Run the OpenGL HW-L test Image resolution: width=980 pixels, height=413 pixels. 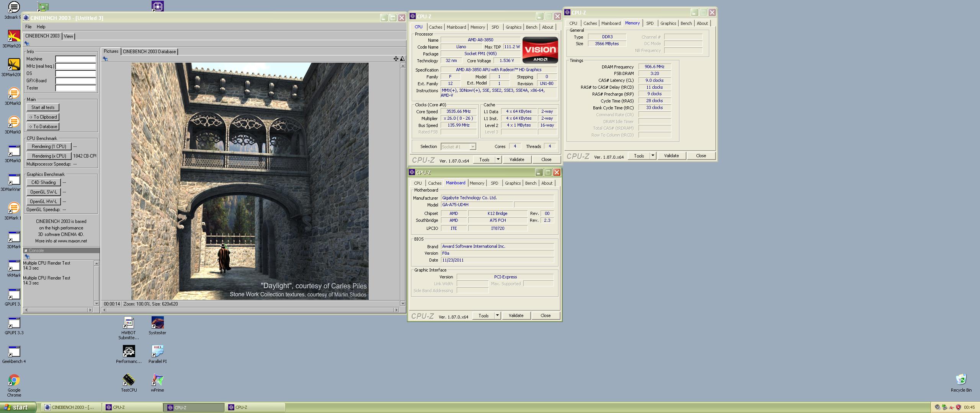click(x=44, y=202)
